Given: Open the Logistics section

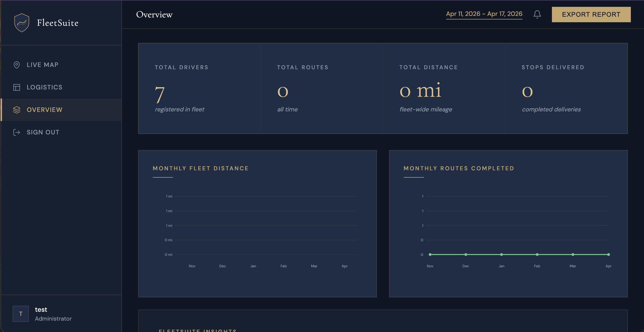Looking at the screenshot, I should 44,87.
